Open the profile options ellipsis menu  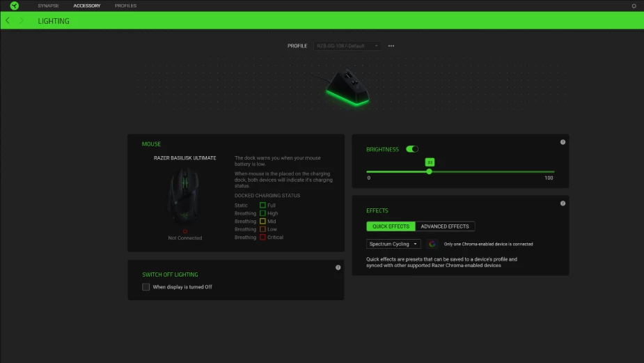391,46
